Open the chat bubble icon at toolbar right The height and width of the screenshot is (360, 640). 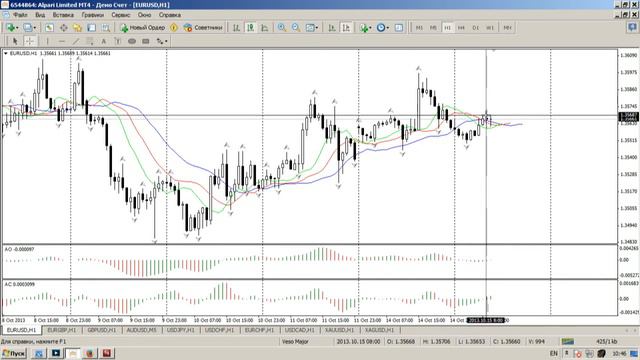point(632,27)
